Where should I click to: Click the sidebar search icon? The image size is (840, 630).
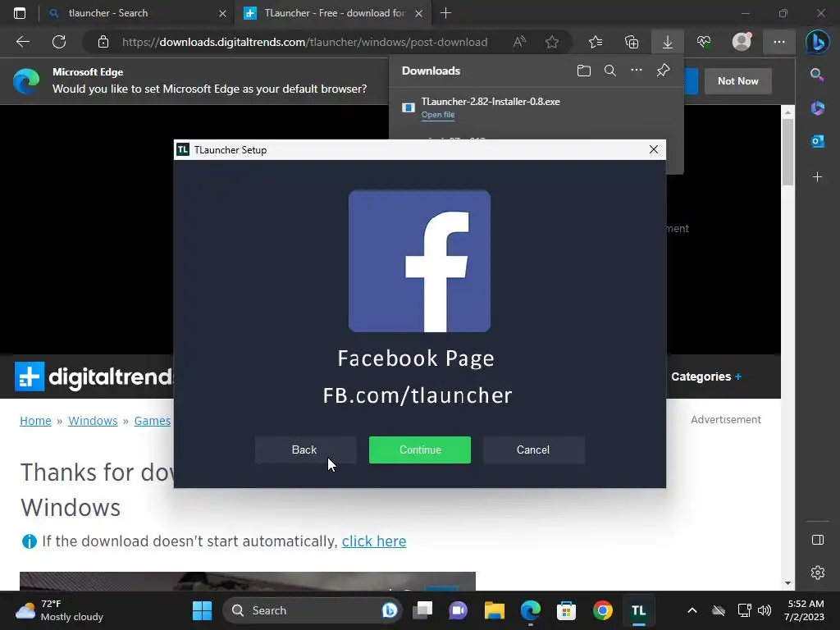(818, 75)
